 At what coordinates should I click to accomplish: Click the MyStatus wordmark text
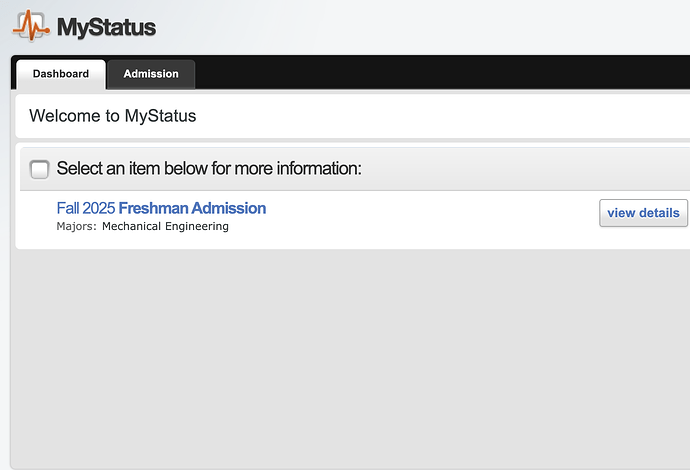[x=106, y=27]
